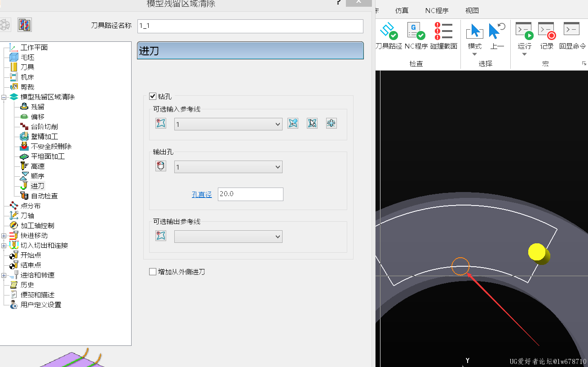The height and width of the screenshot is (367, 588).
Task: Uncheck the 钻孔 drilling checkbox
Action: click(152, 96)
